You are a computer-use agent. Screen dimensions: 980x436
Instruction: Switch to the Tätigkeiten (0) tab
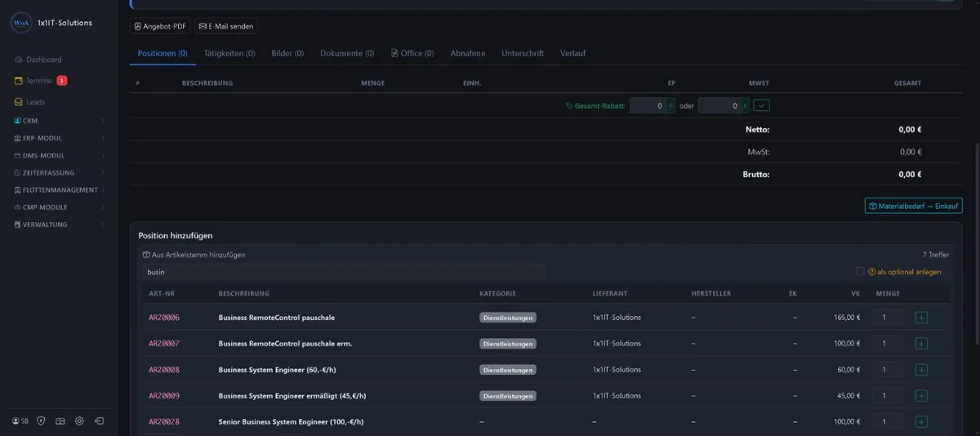coord(229,53)
